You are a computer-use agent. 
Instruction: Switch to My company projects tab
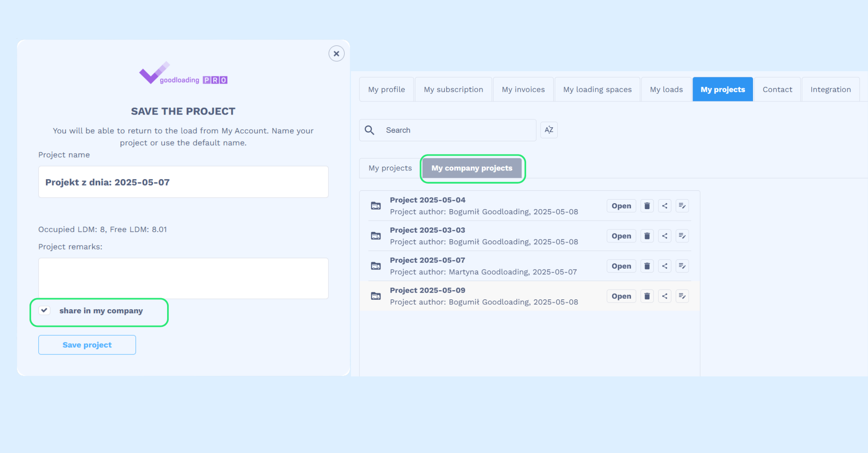[x=472, y=168]
